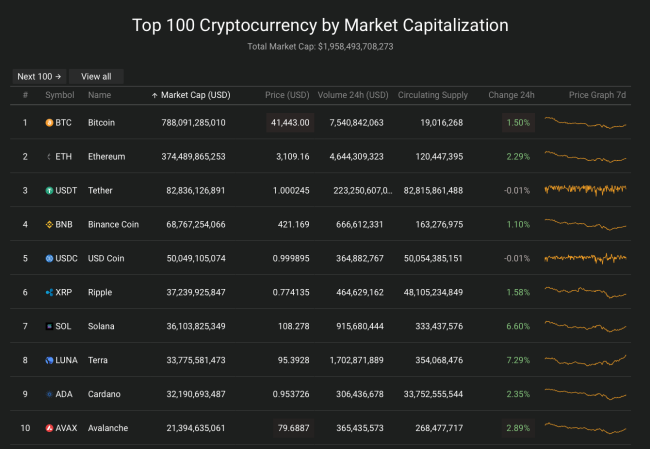
Task: Open Ripple's 7d price graph
Action: (x=585, y=292)
